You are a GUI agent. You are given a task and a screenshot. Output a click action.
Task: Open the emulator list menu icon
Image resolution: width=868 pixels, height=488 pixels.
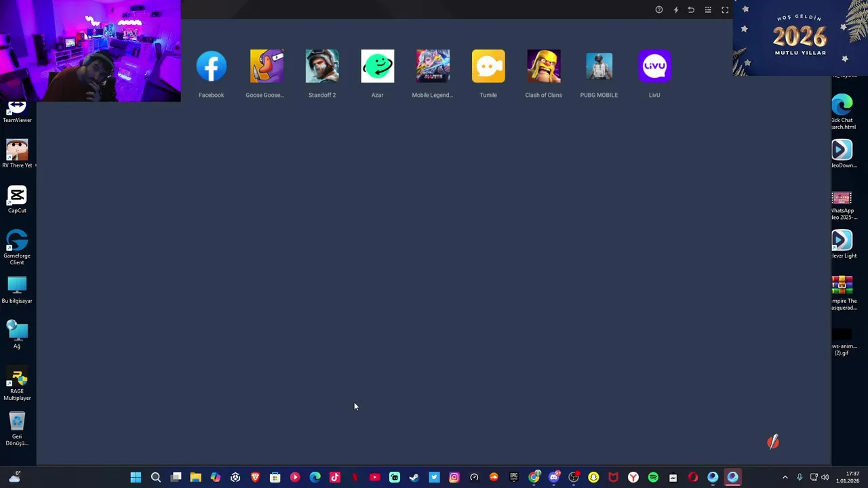[708, 9]
